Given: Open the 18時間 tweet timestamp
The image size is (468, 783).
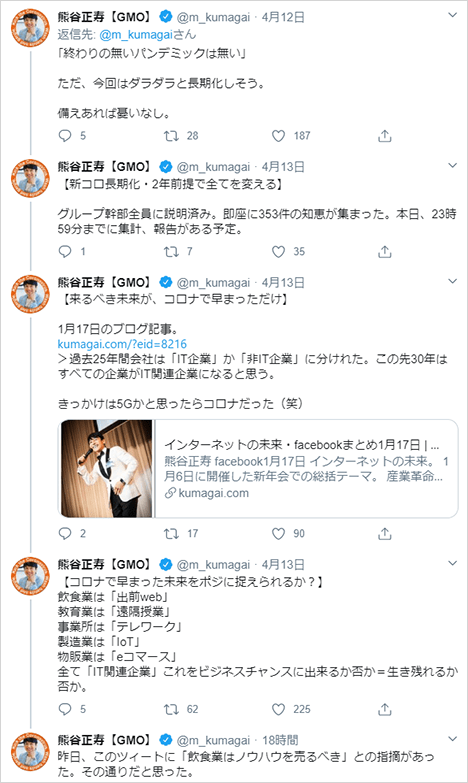Looking at the screenshot, I should [x=280, y=740].
